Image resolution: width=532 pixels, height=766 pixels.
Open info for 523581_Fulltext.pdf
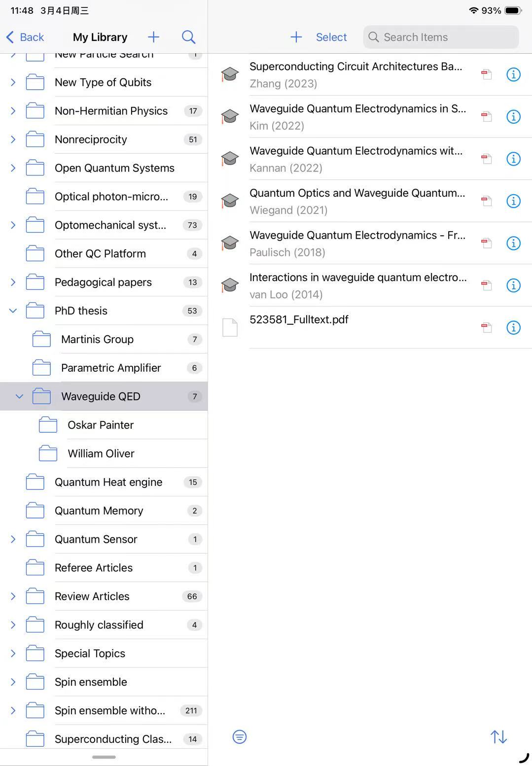513,328
